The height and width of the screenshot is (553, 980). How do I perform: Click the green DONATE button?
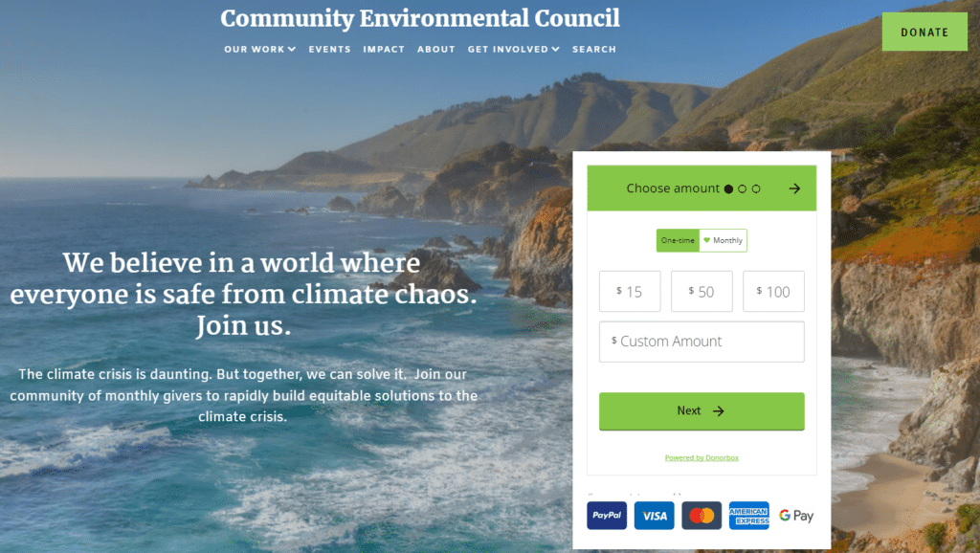click(x=924, y=31)
